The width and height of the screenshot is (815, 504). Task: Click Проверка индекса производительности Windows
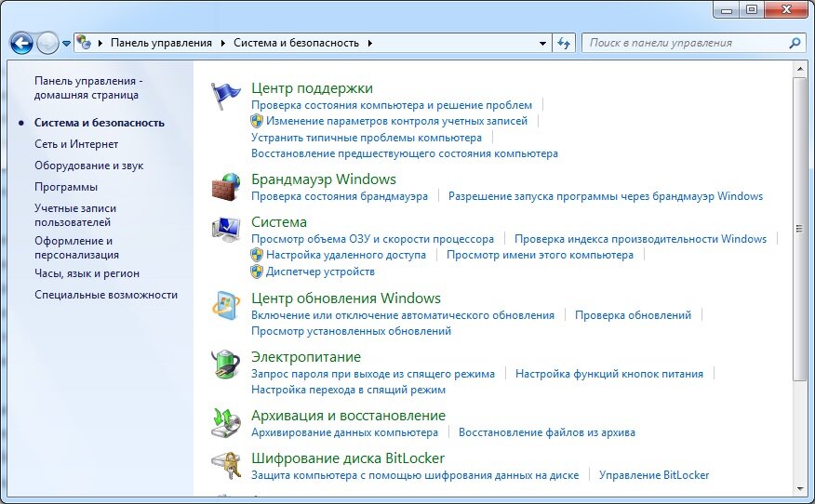(x=640, y=239)
